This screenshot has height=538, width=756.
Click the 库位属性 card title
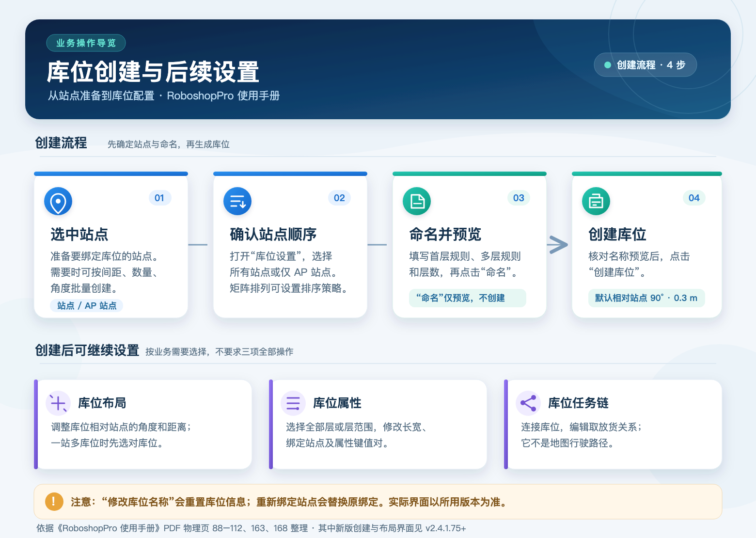337,403
